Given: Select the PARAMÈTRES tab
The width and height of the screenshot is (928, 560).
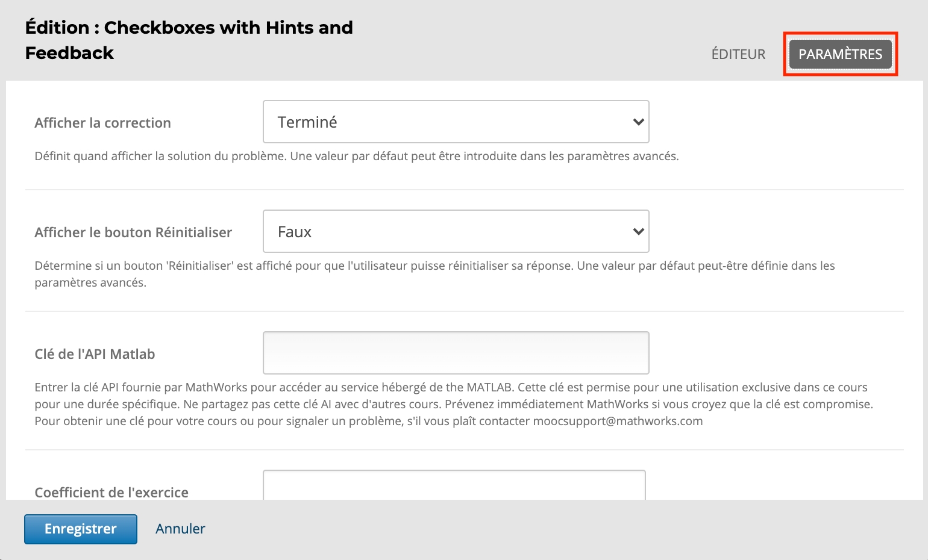Looking at the screenshot, I should coord(840,54).
